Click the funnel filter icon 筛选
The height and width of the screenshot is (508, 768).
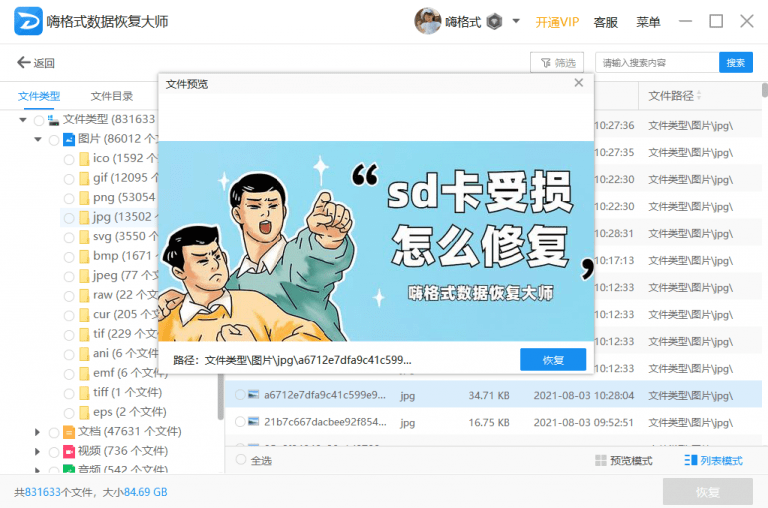click(x=546, y=63)
